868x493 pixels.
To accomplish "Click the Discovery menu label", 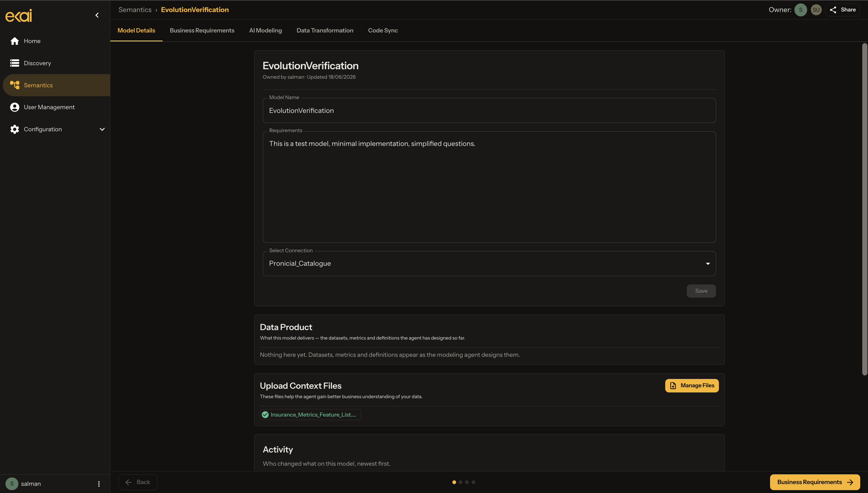I will pos(37,63).
